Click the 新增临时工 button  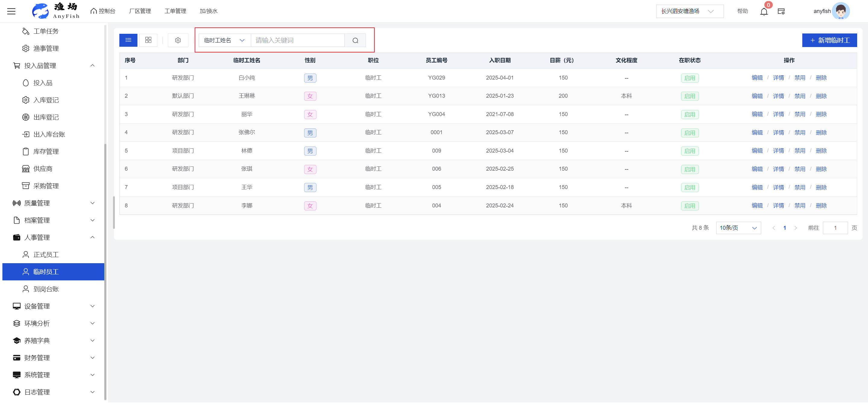click(x=829, y=40)
